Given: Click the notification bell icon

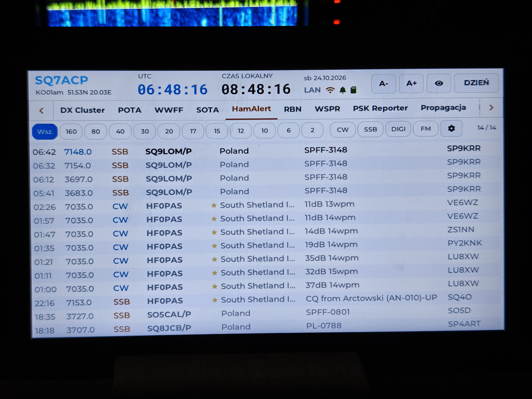Looking at the screenshot, I should tap(343, 90).
